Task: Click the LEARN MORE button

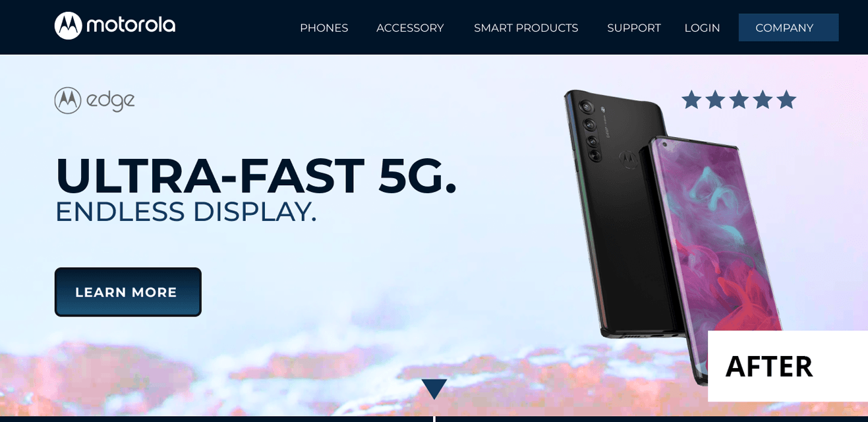Action: (x=128, y=292)
